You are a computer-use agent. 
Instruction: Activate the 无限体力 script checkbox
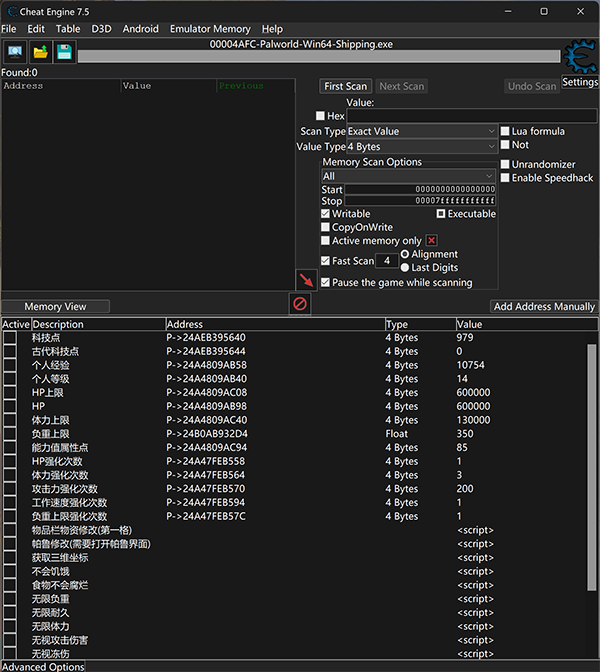coord(10,626)
